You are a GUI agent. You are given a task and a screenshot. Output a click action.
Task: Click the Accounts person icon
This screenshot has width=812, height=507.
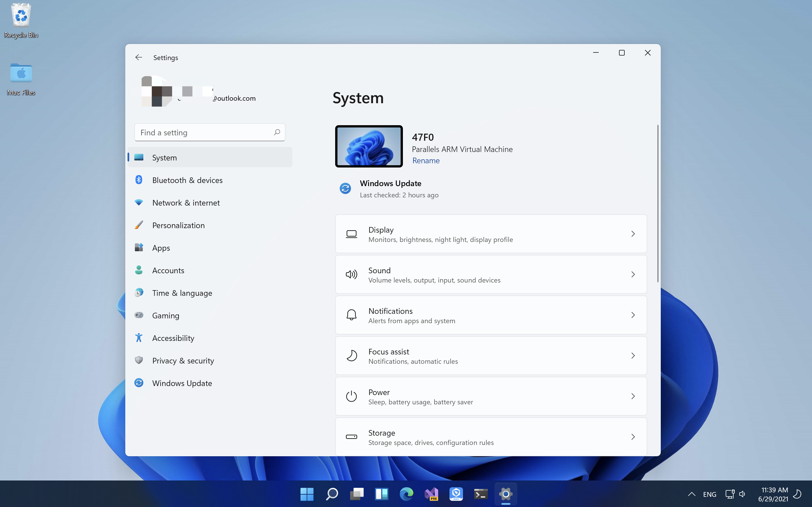[139, 270]
